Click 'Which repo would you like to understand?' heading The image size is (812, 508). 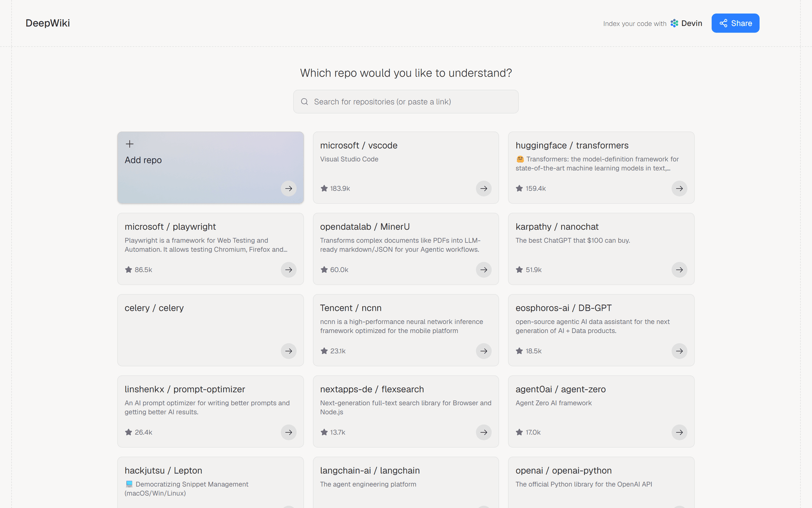point(406,73)
